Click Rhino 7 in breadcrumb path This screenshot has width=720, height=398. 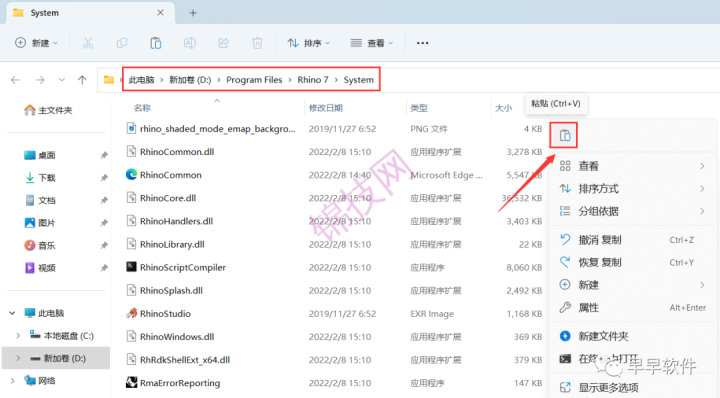(x=313, y=80)
